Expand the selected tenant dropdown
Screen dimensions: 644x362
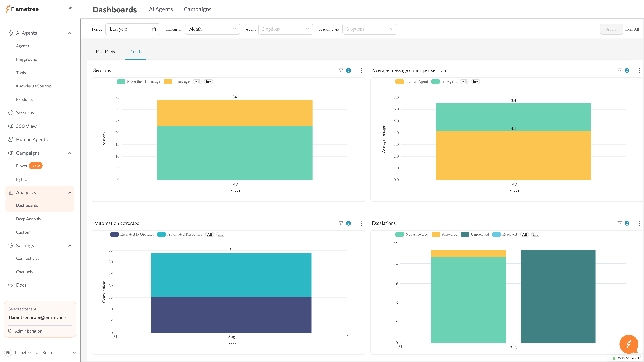click(x=67, y=318)
